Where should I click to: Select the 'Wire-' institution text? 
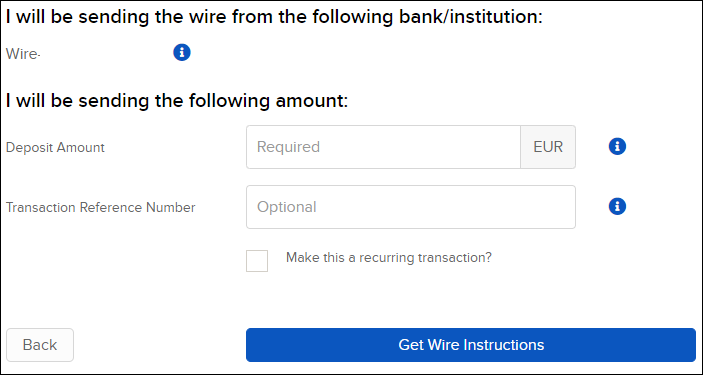(23, 54)
